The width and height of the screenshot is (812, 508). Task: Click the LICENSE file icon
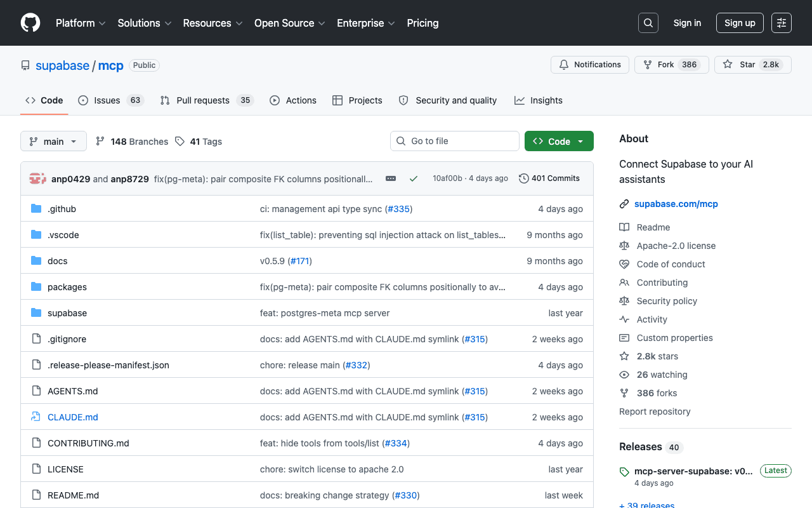click(36, 469)
